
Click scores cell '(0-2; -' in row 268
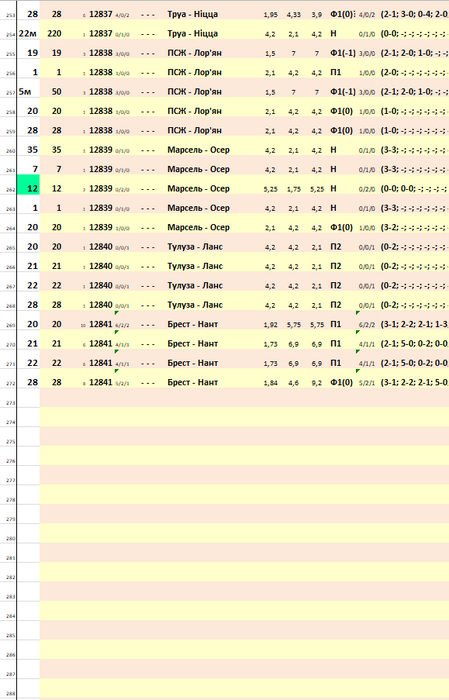click(x=414, y=304)
